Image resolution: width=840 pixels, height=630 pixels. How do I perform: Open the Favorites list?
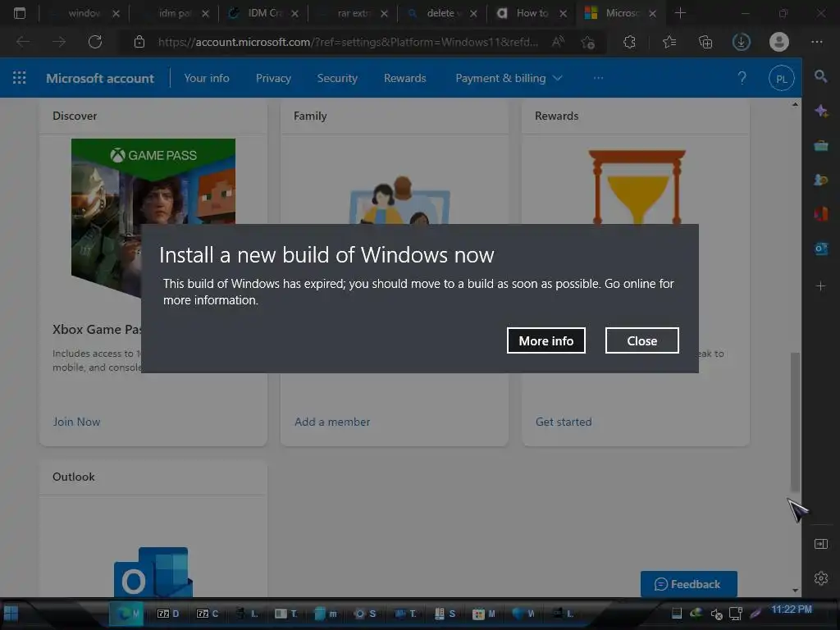(669, 42)
